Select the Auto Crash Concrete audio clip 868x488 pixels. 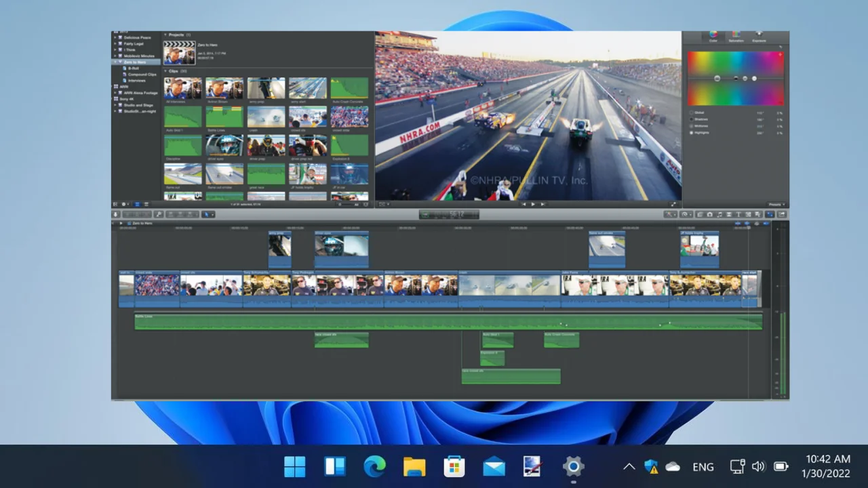350,88
